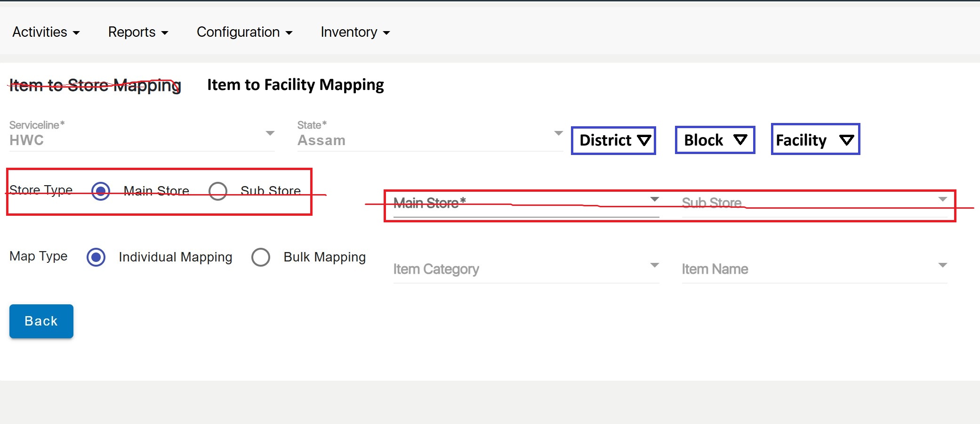
Task: Open the Activities menu
Action: (46, 32)
